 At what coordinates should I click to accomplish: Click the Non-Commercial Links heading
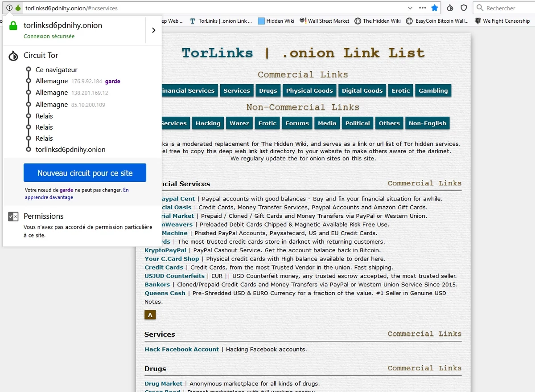[303, 107]
